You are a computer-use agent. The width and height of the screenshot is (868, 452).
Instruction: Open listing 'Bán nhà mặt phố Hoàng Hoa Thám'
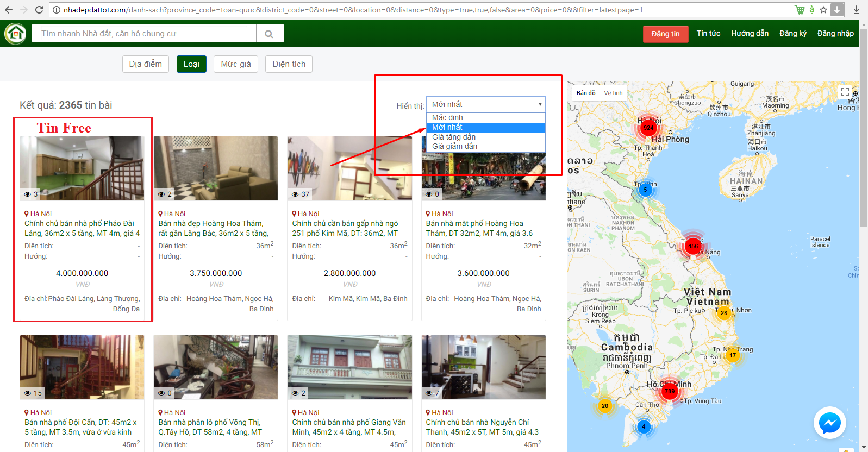[x=479, y=228]
